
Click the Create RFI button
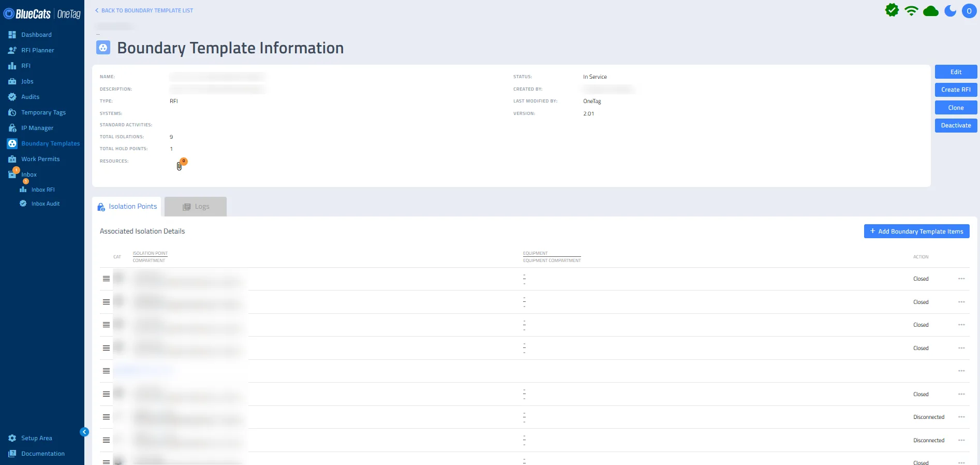click(956, 90)
